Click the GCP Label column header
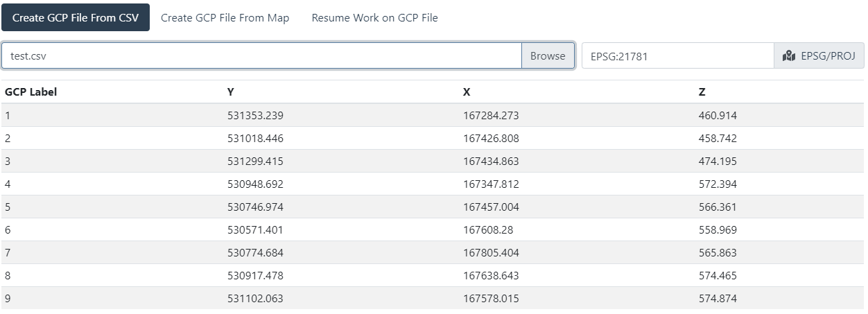The width and height of the screenshot is (868, 314). pyautogui.click(x=31, y=92)
